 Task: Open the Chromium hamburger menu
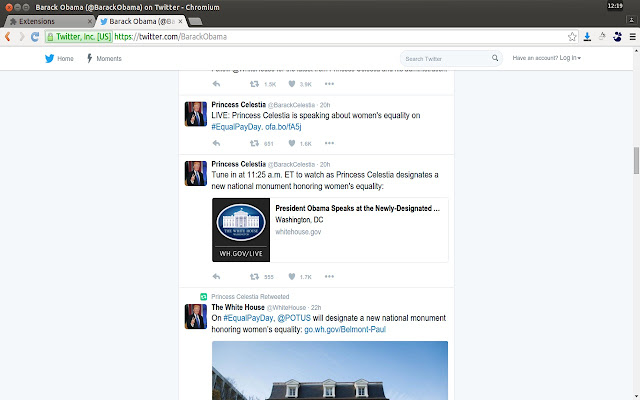click(633, 37)
